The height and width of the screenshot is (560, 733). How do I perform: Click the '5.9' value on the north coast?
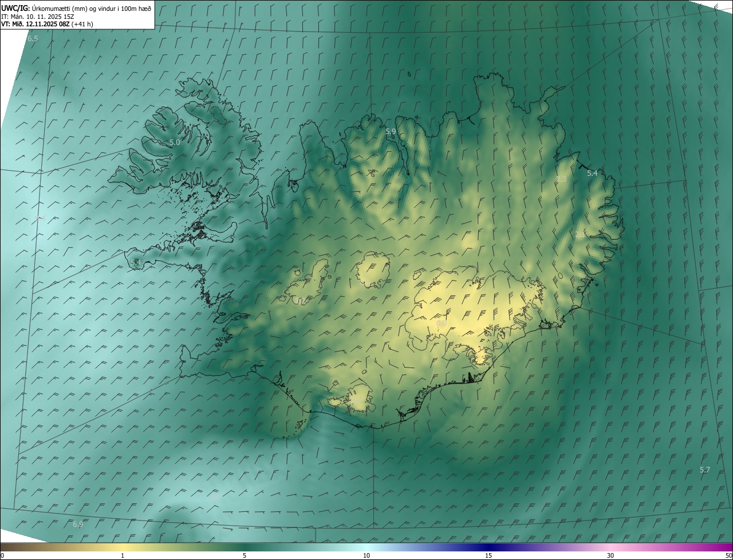pos(391,131)
